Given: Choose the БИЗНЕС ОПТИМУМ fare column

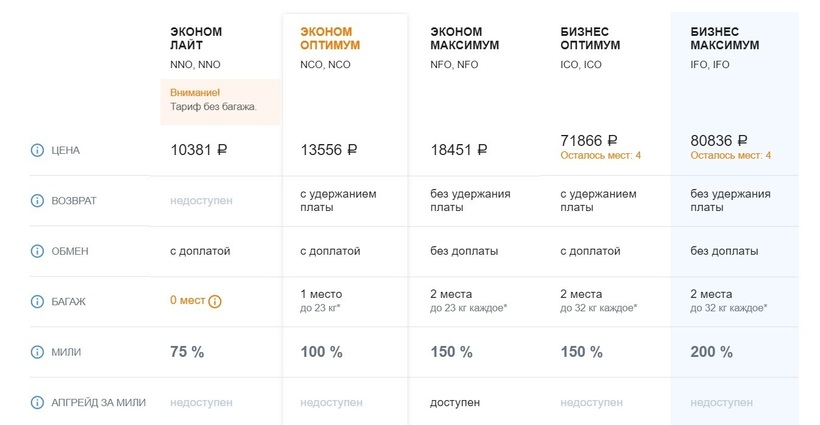Looking at the screenshot, I should (591, 39).
